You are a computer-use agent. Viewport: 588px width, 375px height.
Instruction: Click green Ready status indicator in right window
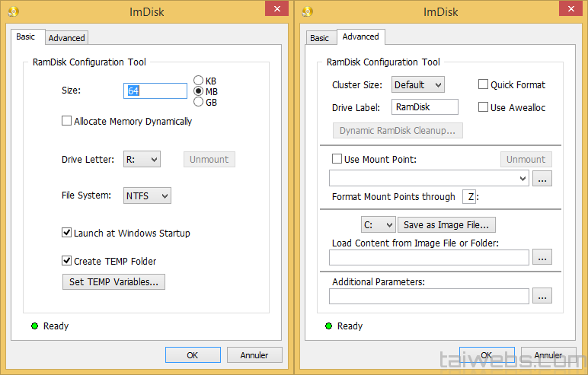click(328, 326)
